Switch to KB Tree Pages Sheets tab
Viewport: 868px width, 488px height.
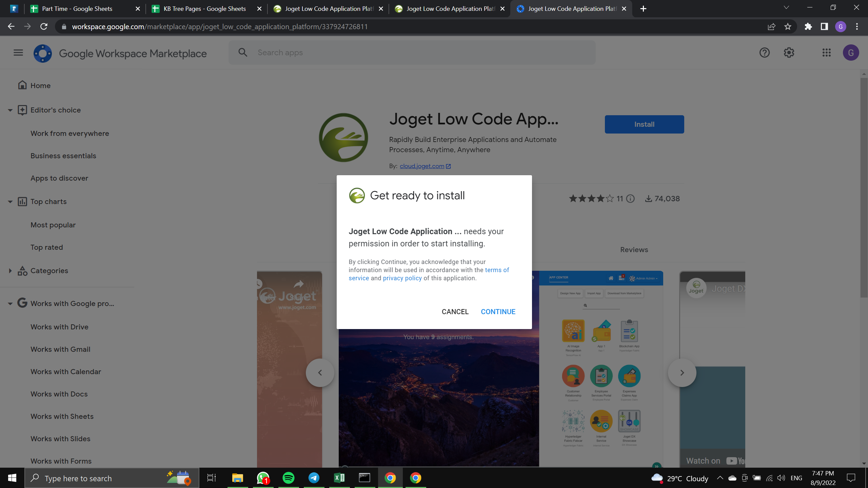204,9
